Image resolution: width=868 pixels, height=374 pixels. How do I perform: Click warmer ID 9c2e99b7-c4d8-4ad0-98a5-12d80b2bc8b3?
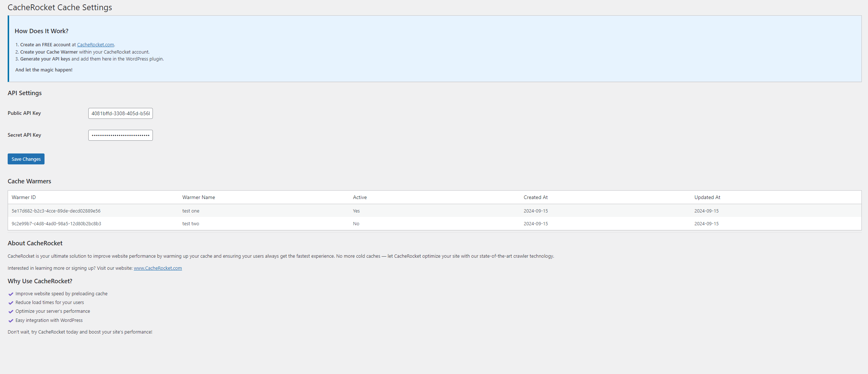(57, 224)
